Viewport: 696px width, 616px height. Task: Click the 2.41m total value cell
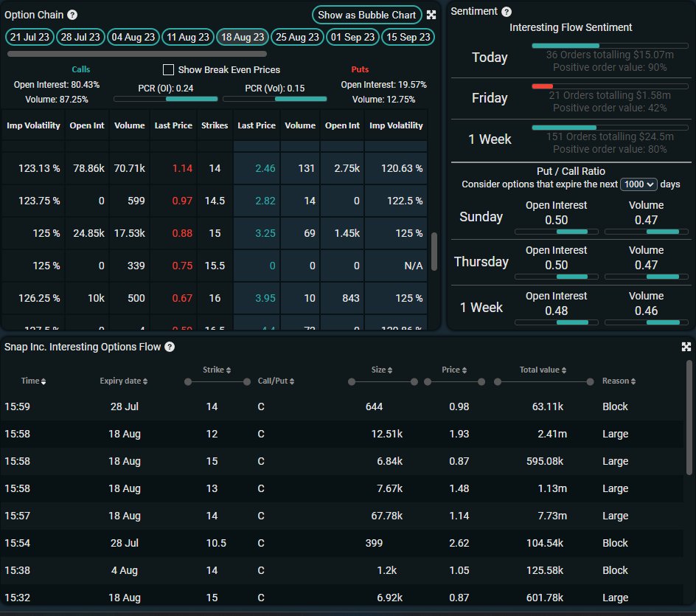pyautogui.click(x=552, y=434)
